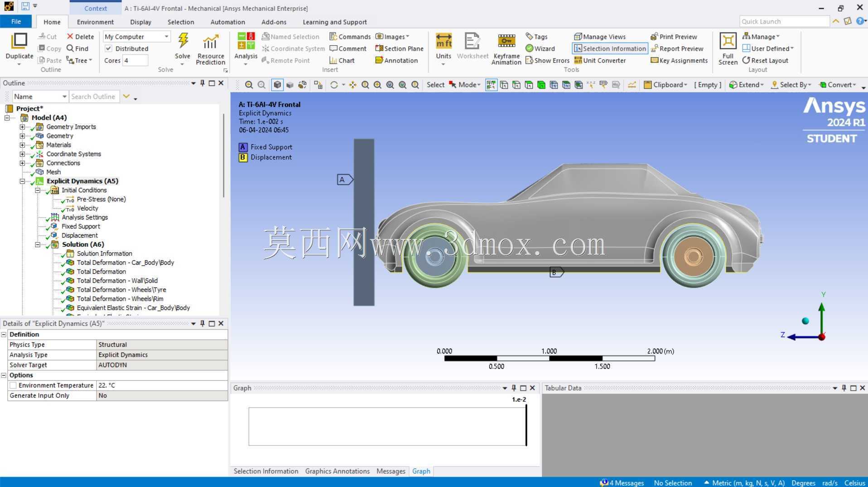
Task: Open Resource Prediction tool
Action: (210, 49)
